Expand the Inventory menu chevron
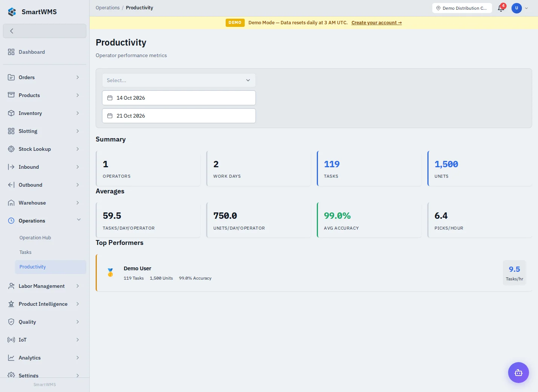This screenshot has height=392, width=538. (78, 113)
